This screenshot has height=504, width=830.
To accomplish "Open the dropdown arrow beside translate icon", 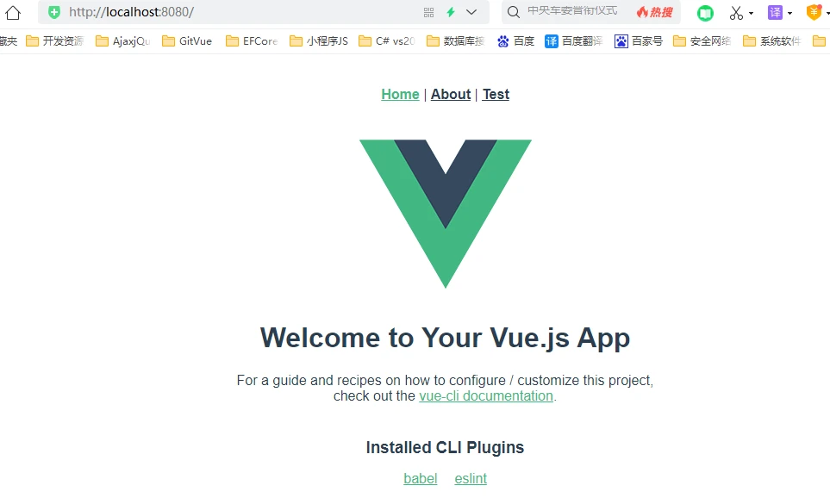I will click(789, 13).
